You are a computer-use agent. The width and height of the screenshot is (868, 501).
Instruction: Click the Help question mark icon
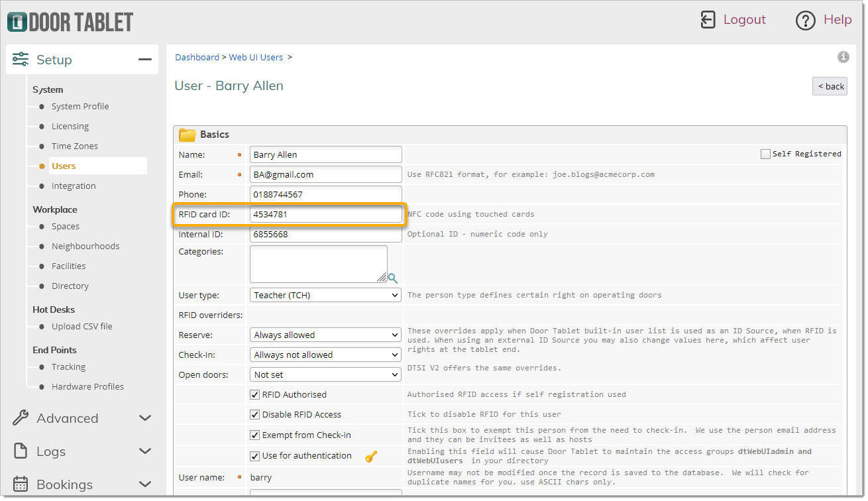(x=805, y=21)
